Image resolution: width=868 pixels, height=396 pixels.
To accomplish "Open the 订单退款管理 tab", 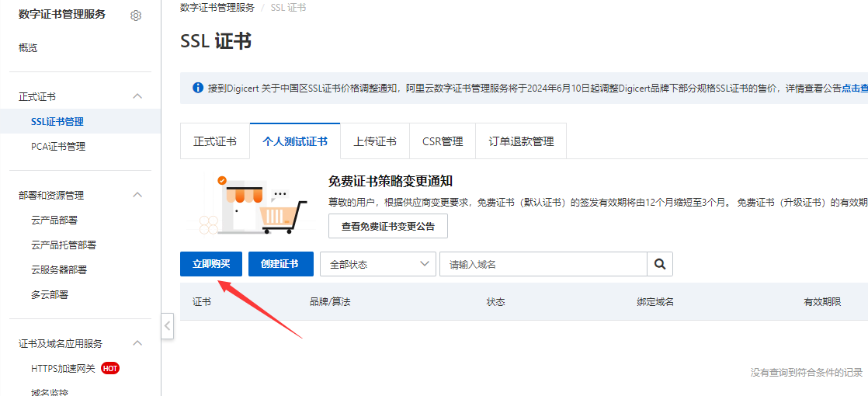I will [x=521, y=141].
